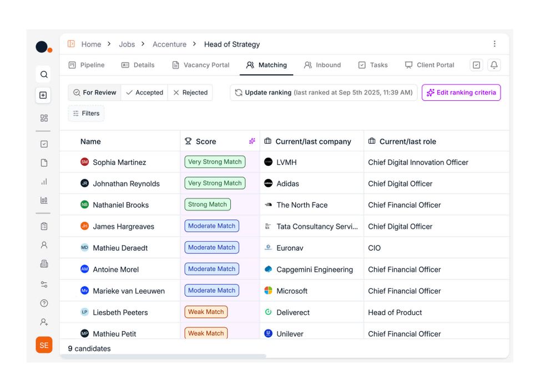
Task: Click the add user icon in sidebar
Action: coord(44,322)
